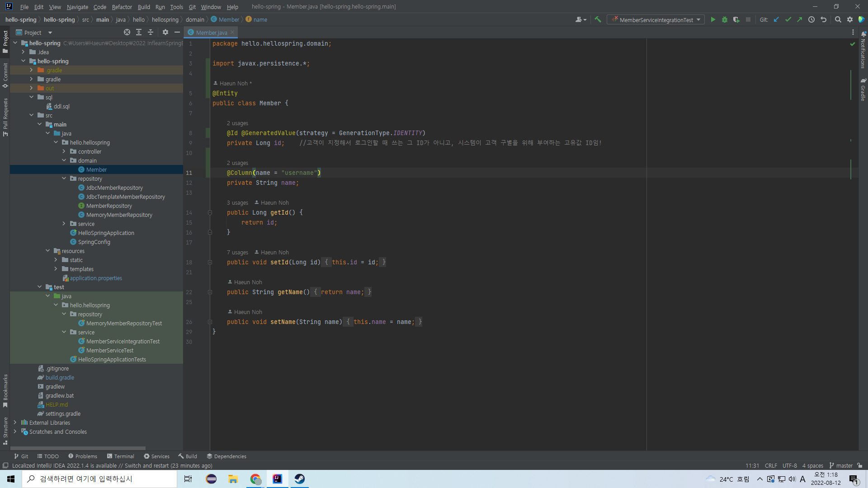The width and height of the screenshot is (868, 488).
Task: Update project via the Git pull arrow
Action: pyautogui.click(x=776, y=19)
